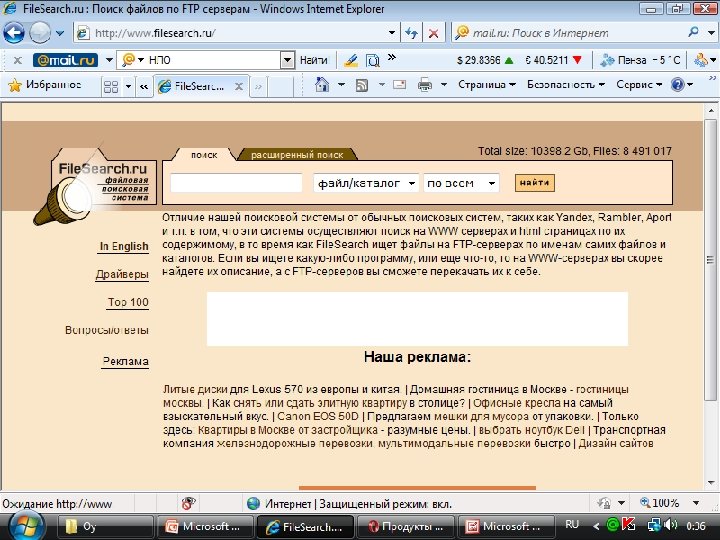Click the mail.ru toolbar settings icon

(x=701, y=60)
